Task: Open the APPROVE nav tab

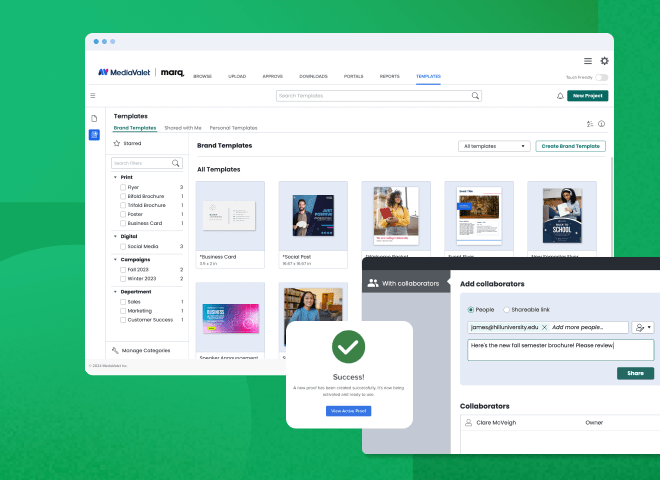Action: point(272,76)
